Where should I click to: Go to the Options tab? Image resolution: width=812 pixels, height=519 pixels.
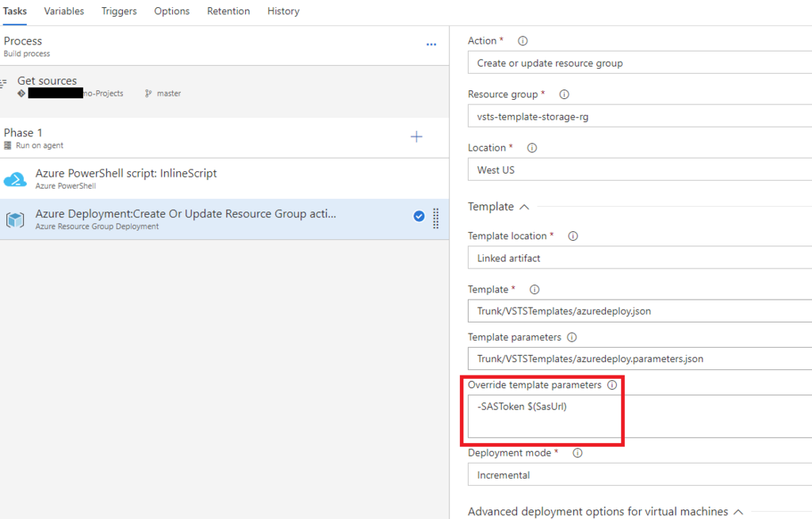[172, 11]
